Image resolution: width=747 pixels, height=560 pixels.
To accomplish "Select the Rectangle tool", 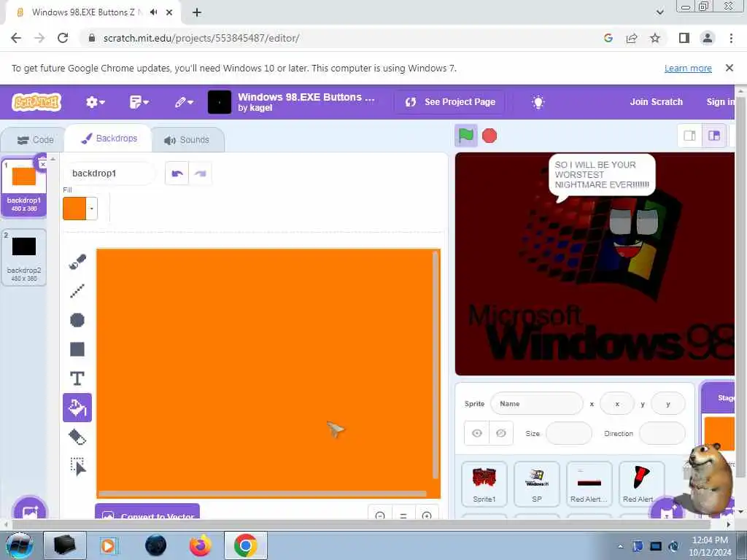I will 77,349.
